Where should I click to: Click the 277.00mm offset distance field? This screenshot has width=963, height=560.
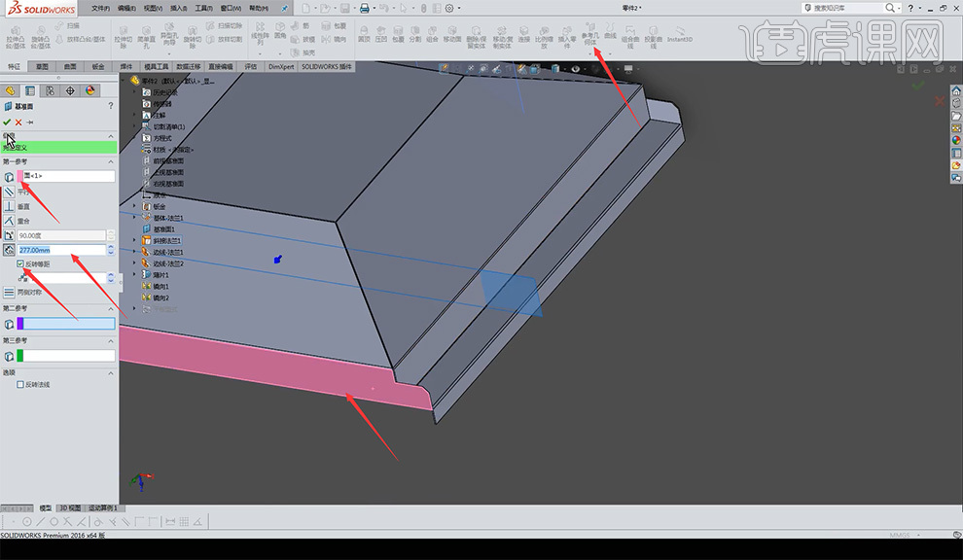[60, 250]
